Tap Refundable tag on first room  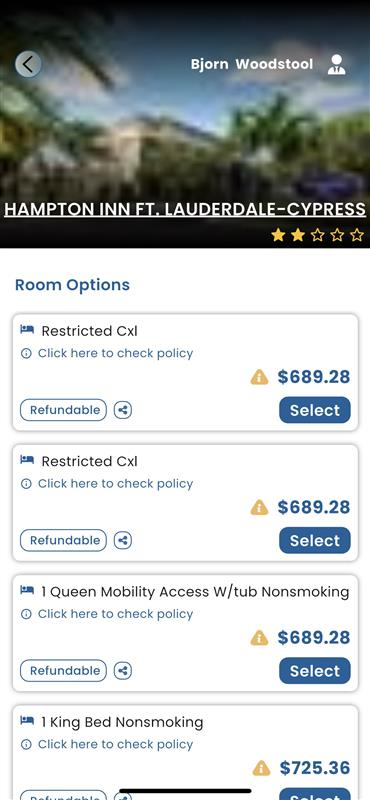point(63,410)
